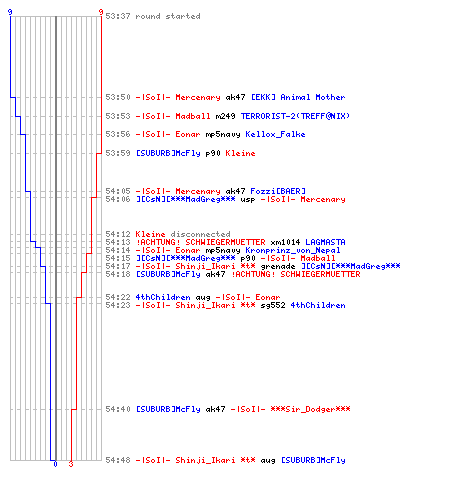The height and width of the screenshot is (500, 450).
Task: Click victim [EKK] Animal Mother
Action: (x=298, y=97)
